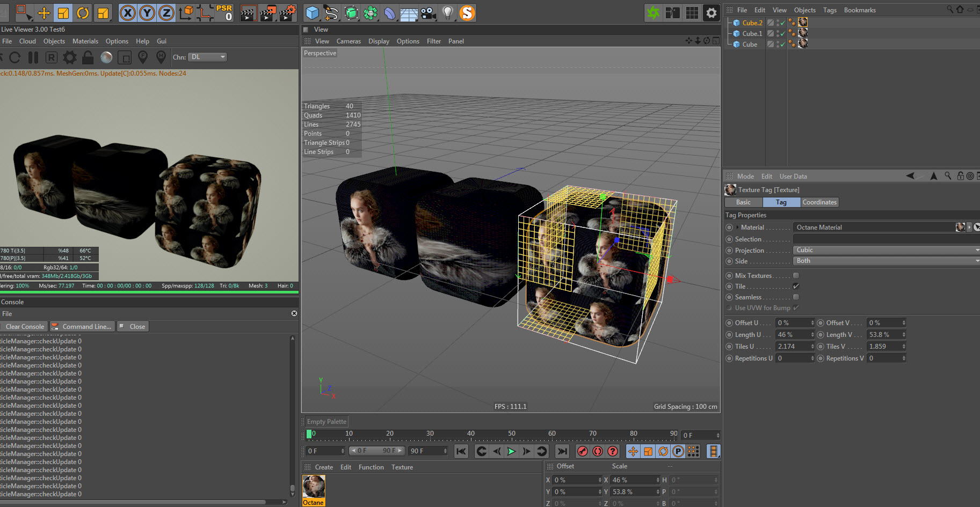Open Live Viewer settings gear
The height and width of the screenshot is (507, 980).
click(69, 57)
